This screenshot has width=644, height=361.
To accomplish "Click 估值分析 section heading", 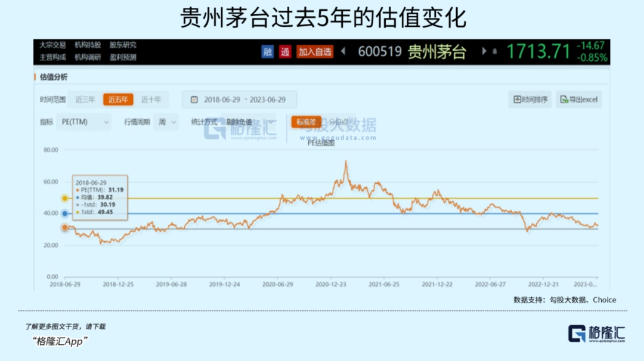I will 54,78.
